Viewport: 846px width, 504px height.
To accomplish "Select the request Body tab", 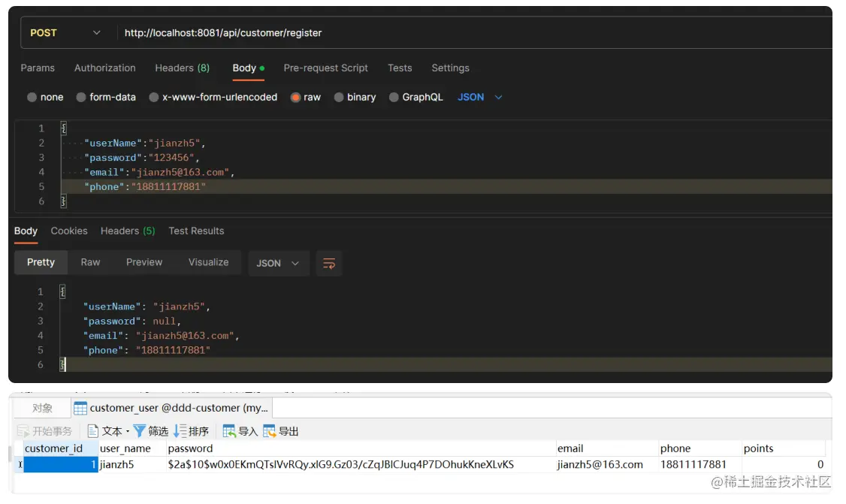I will pyautogui.click(x=248, y=68).
